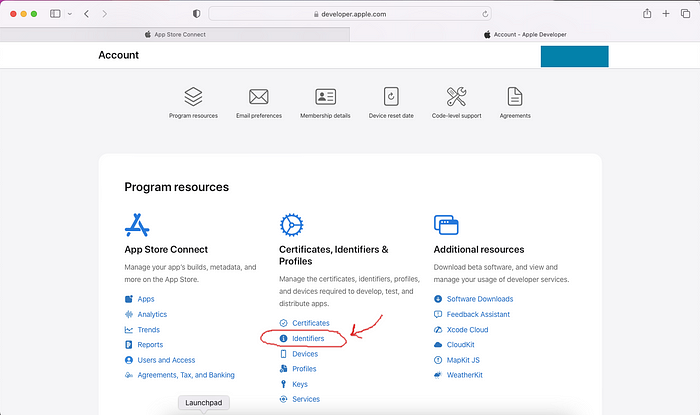The height and width of the screenshot is (415, 700).
Task: Open the Analytics link
Action: (x=152, y=314)
